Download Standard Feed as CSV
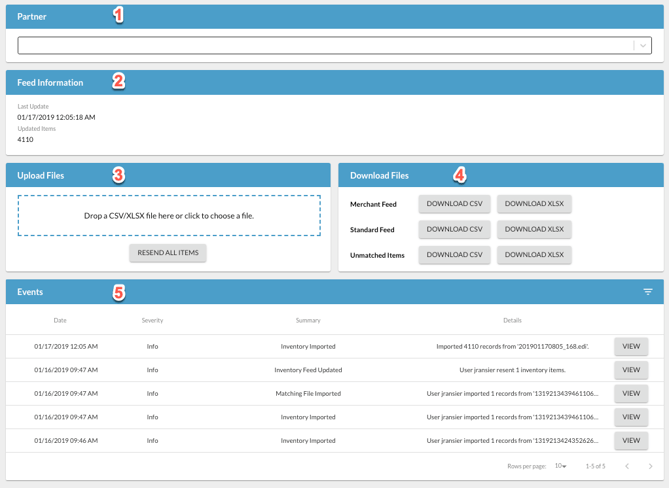This screenshot has height=488, width=669. point(454,229)
